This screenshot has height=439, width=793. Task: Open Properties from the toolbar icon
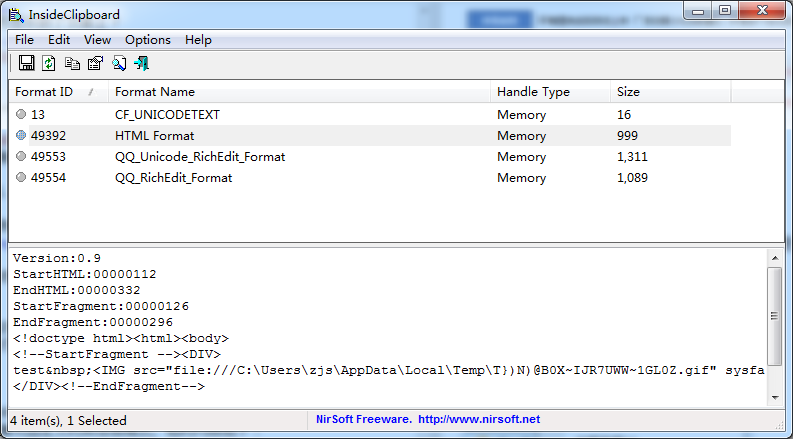click(95, 63)
